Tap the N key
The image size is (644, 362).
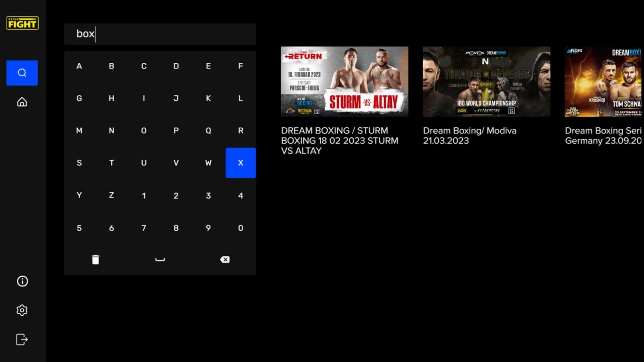click(x=111, y=130)
